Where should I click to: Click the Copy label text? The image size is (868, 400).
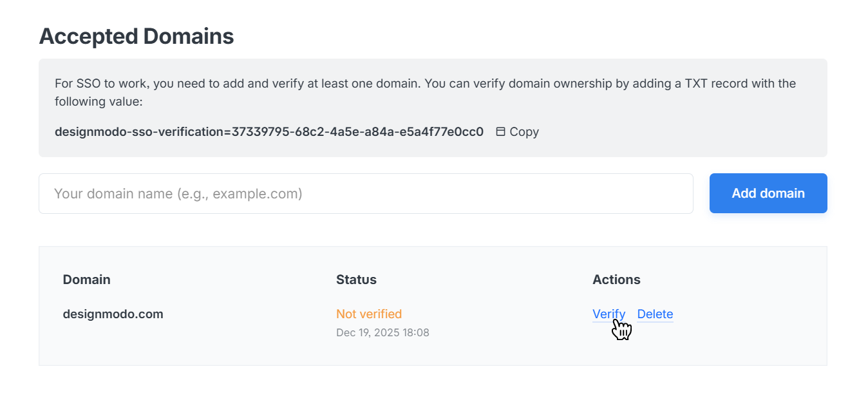coord(524,132)
